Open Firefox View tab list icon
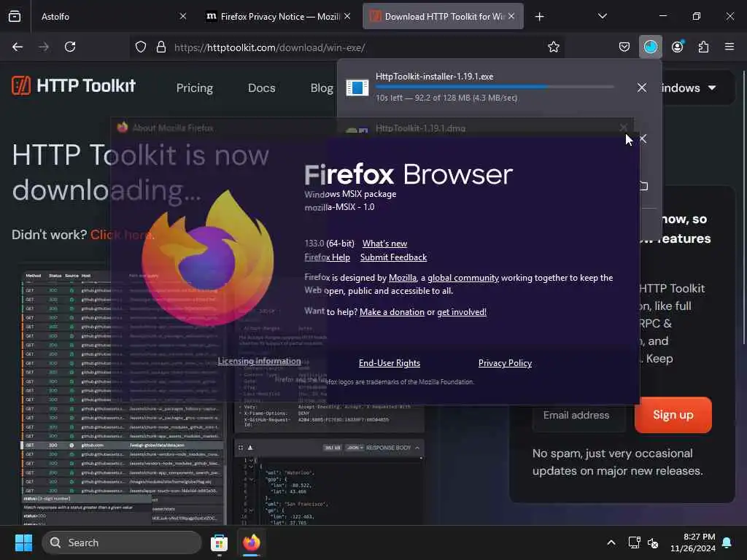 15,17
